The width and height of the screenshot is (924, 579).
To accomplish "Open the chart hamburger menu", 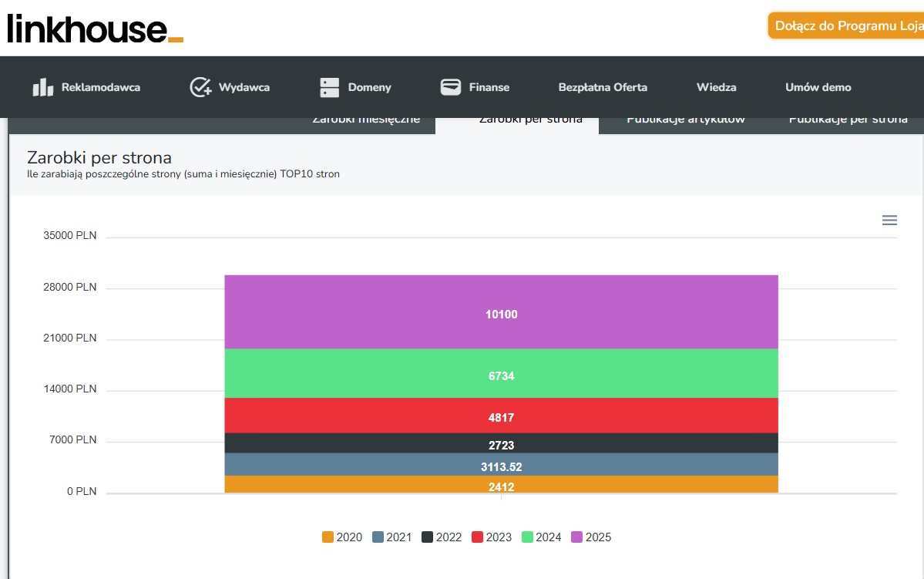I will click(x=889, y=220).
